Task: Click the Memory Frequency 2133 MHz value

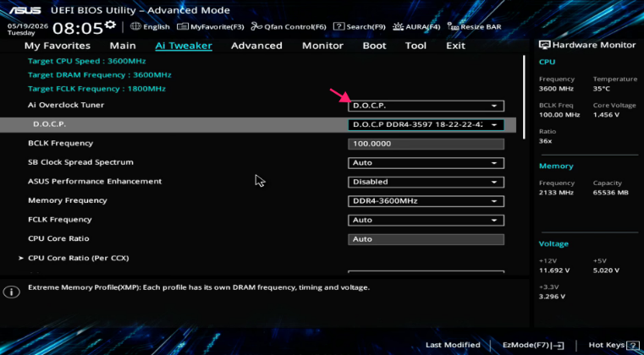Action: coord(556,193)
